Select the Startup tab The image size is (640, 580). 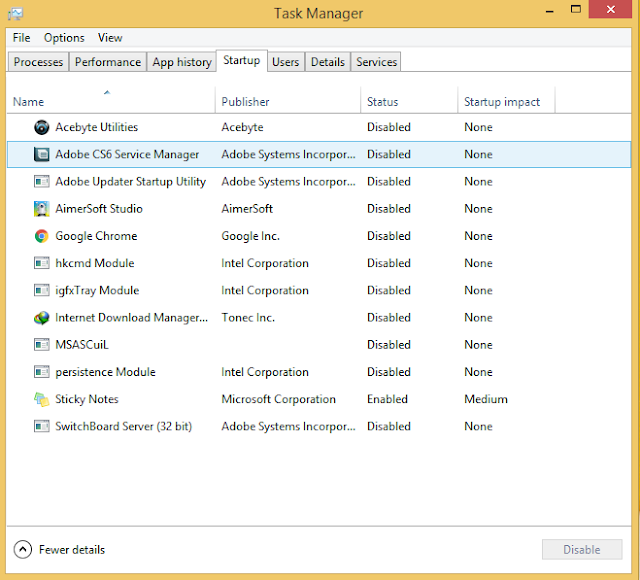pos(242,61)
